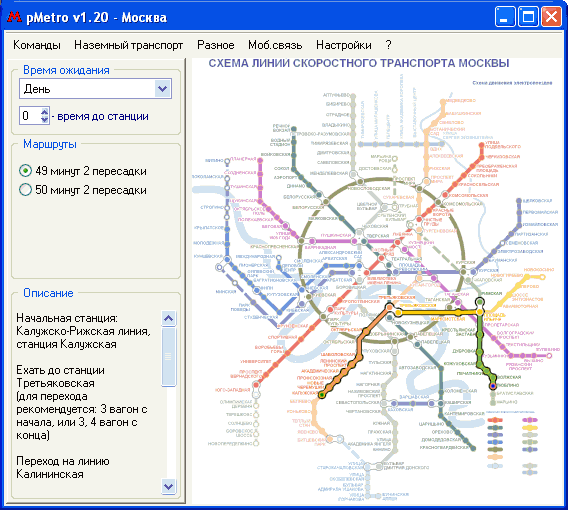
Task: Open the Настройки menu
Action: click(x=343, y=45)
